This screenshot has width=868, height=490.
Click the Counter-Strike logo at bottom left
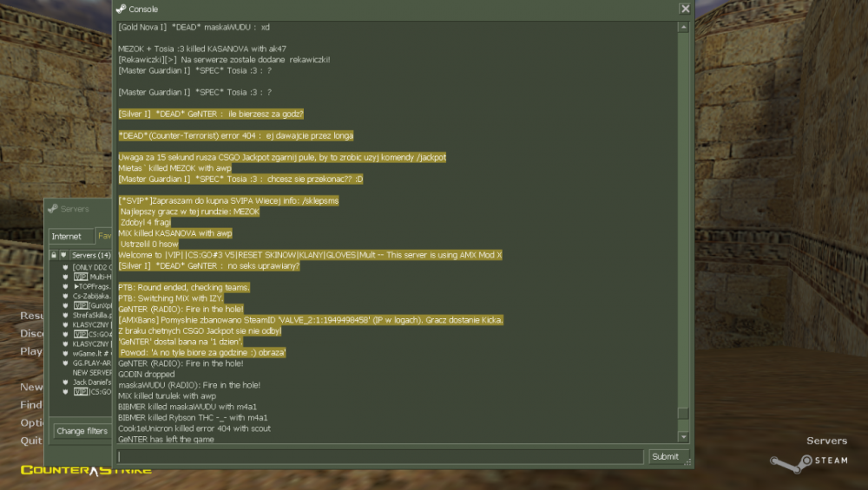tap(85, 470)
